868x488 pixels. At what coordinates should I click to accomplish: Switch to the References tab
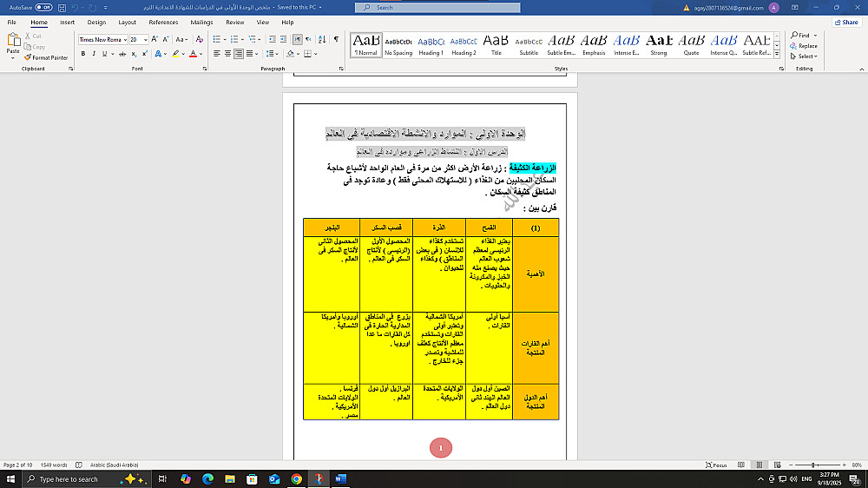pyautogui.click(x=163, y=23)
